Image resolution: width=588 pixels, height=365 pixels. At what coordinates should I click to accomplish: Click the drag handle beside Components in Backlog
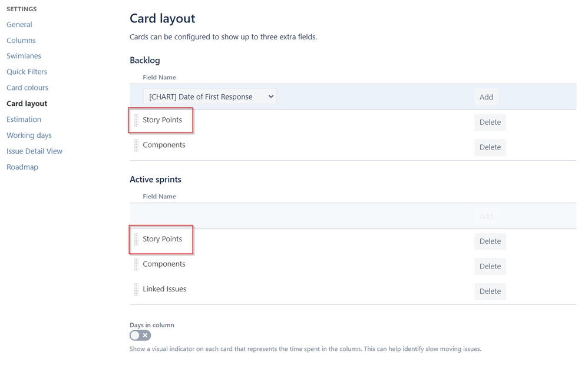coord(136,144)
